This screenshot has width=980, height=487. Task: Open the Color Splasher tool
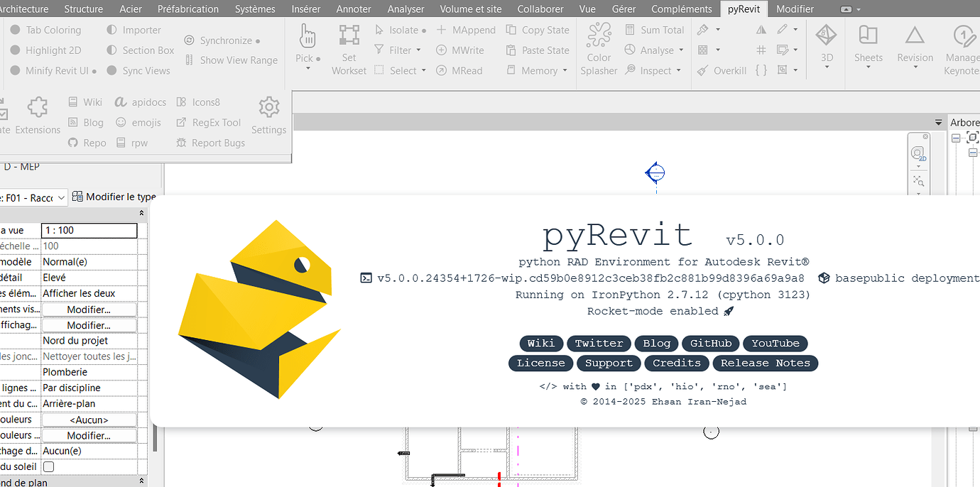click(x=599, y=46)
